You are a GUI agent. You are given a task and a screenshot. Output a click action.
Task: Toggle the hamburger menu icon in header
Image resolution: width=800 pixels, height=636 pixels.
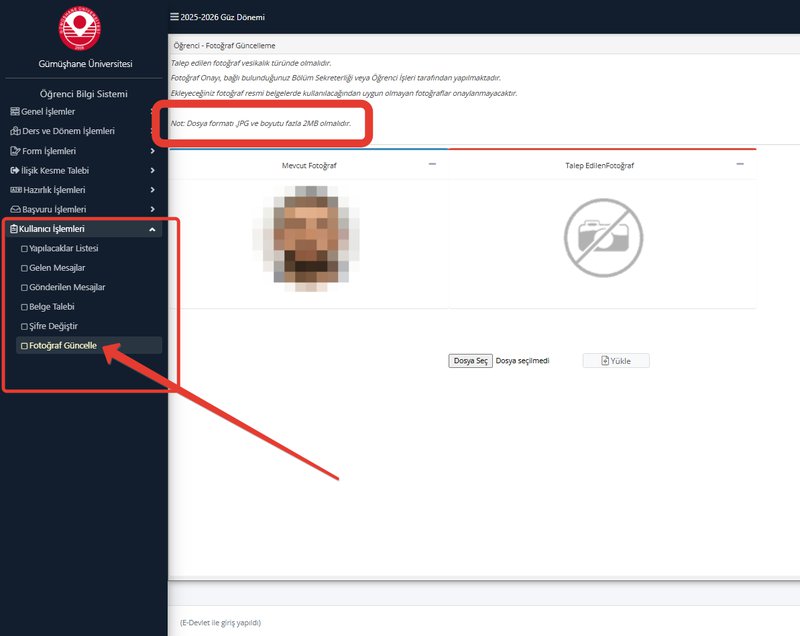pos(175,17)
